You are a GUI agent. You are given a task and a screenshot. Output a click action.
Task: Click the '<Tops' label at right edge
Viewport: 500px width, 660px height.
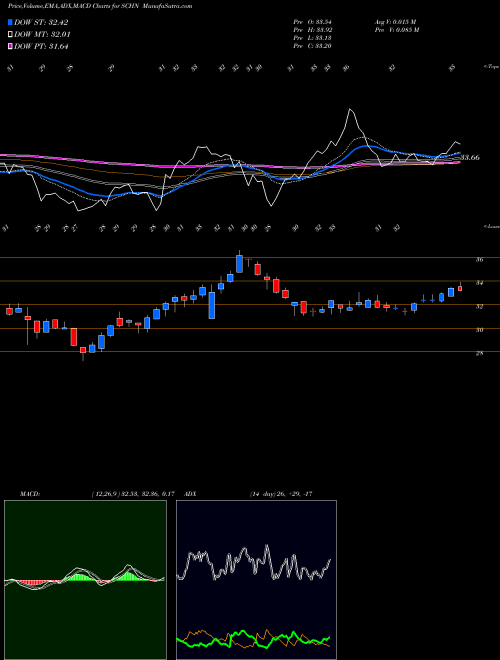tap(491, 67)
